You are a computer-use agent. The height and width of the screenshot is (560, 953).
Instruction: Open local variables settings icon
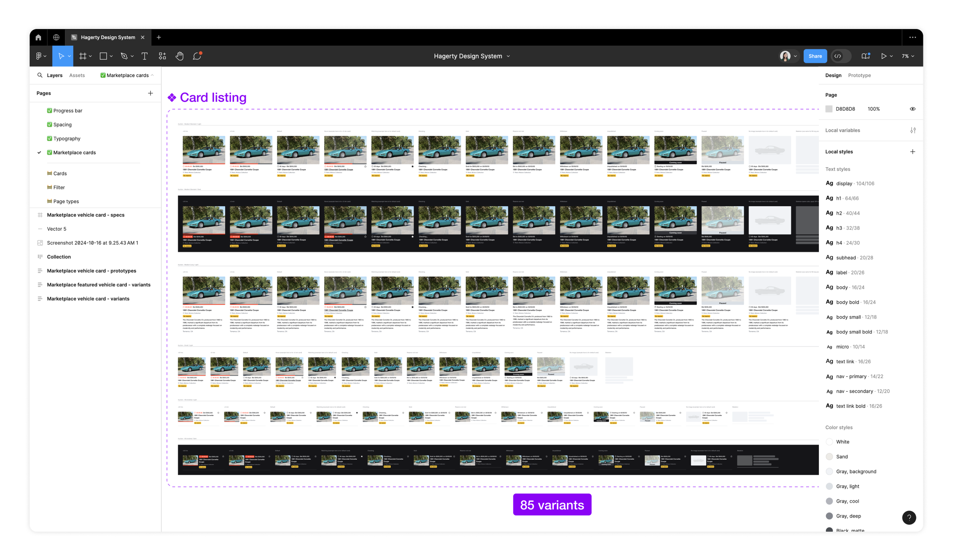[x=913, y=130]
